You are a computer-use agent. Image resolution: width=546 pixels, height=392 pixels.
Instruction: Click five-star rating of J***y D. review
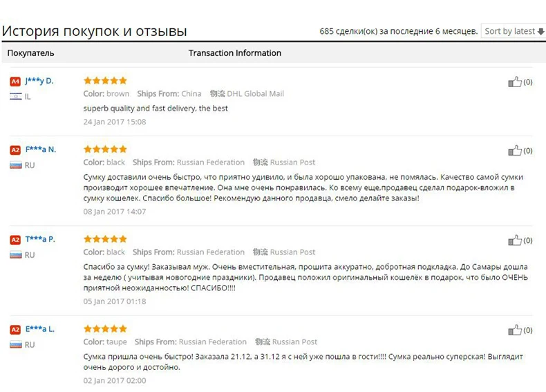pos(105,81)
